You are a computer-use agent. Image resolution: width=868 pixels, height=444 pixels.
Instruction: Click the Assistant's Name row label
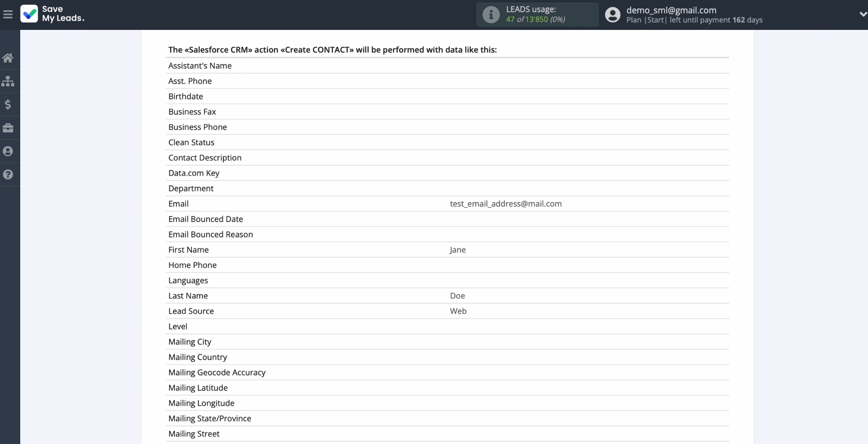pyautogui.click(x=200, y=65)
